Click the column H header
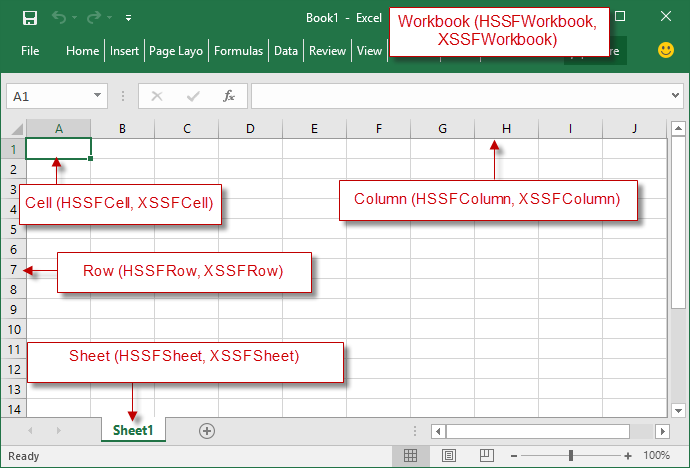Viewport: 690px width, 468px height. pos(506,128)
